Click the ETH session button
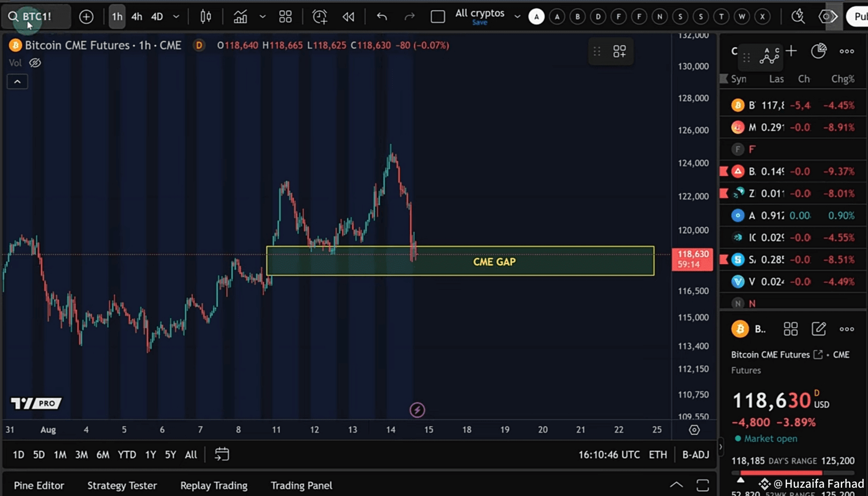Screen dimensions: 868x496 click(x=658, y=455)
